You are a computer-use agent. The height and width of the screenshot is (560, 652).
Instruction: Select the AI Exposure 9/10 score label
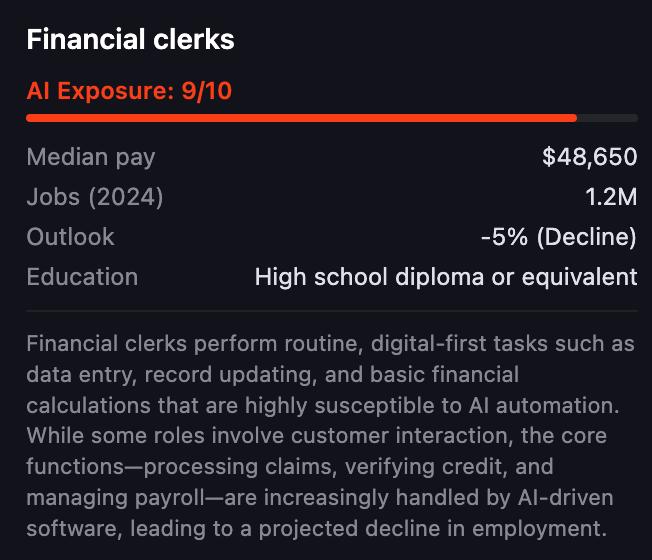129,91
